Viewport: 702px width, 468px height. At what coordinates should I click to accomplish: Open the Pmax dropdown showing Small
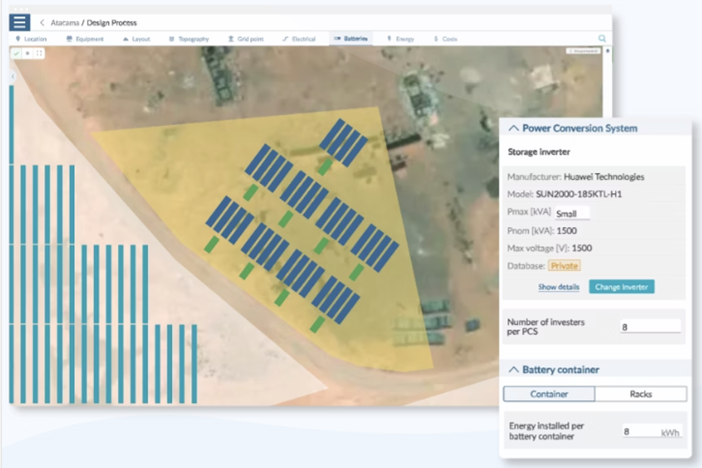[x=572, y=213]
